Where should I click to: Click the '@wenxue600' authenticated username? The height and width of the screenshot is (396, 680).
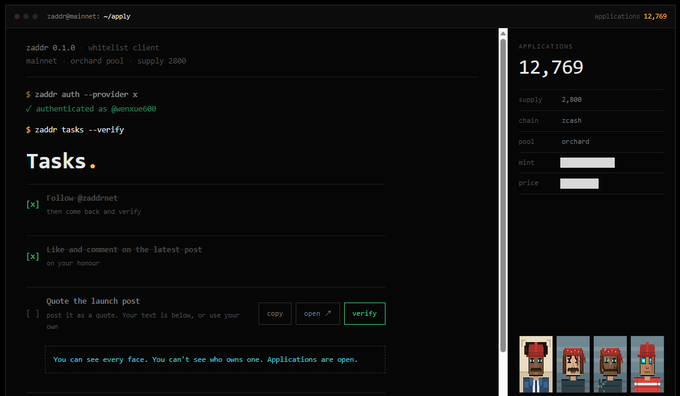click(134, 109)
